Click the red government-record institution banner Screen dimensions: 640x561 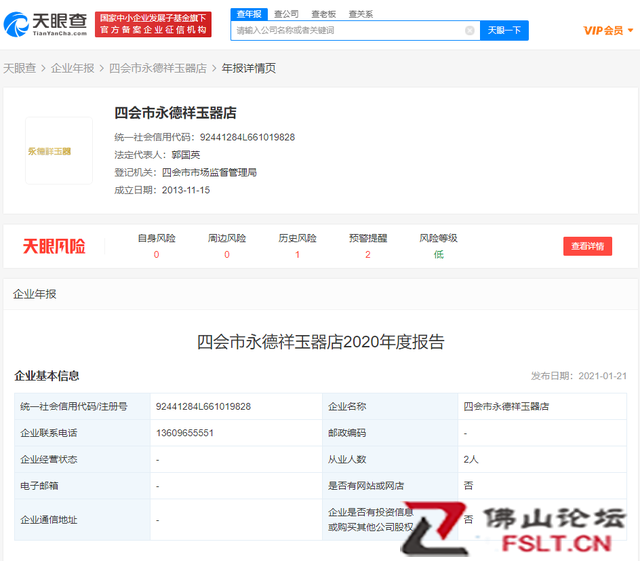[x=154, y=24]
